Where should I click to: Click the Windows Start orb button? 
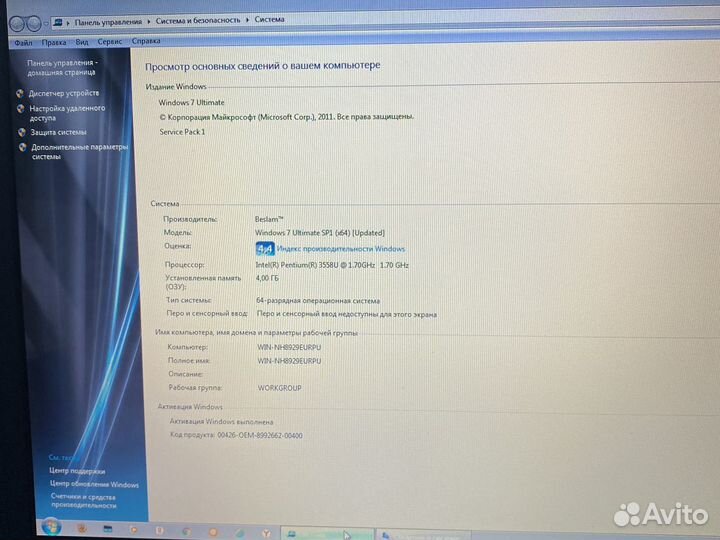click(51, 527)
